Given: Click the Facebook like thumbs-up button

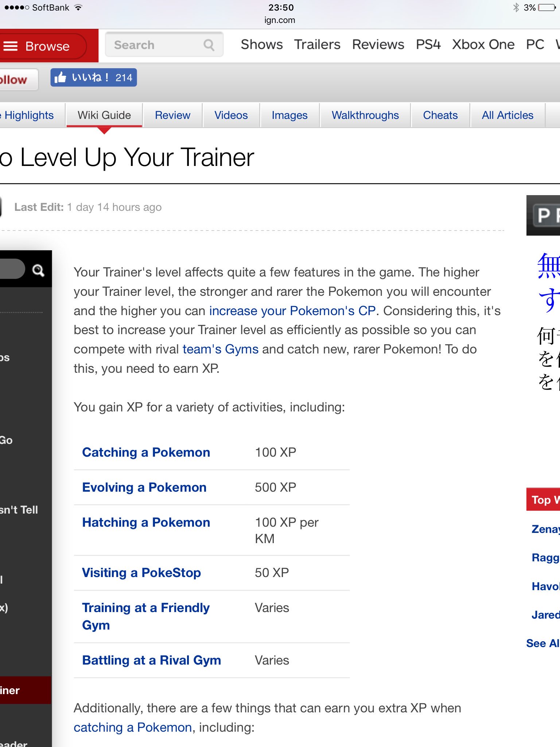Looking at the screenshot, I should point(94,77).
